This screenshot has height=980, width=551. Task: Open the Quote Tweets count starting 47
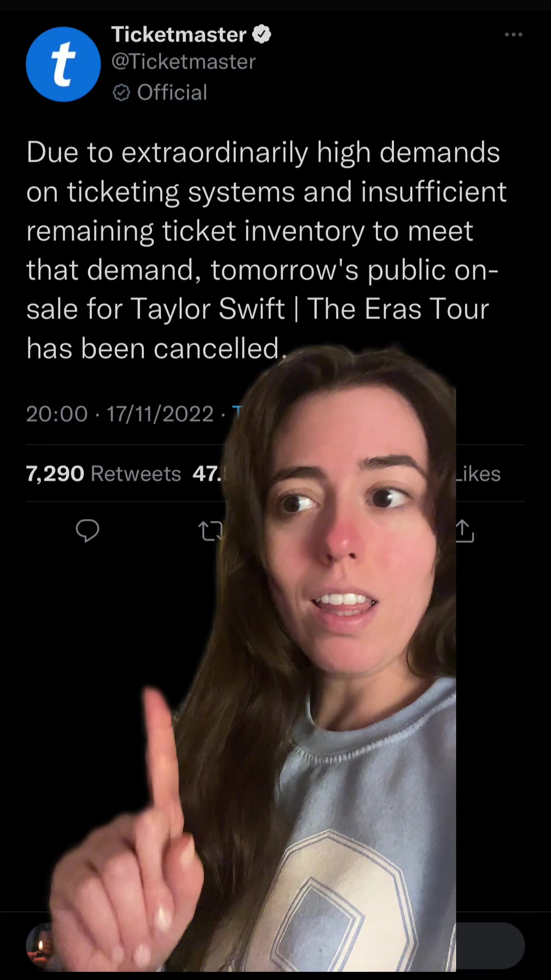point(208,474)
